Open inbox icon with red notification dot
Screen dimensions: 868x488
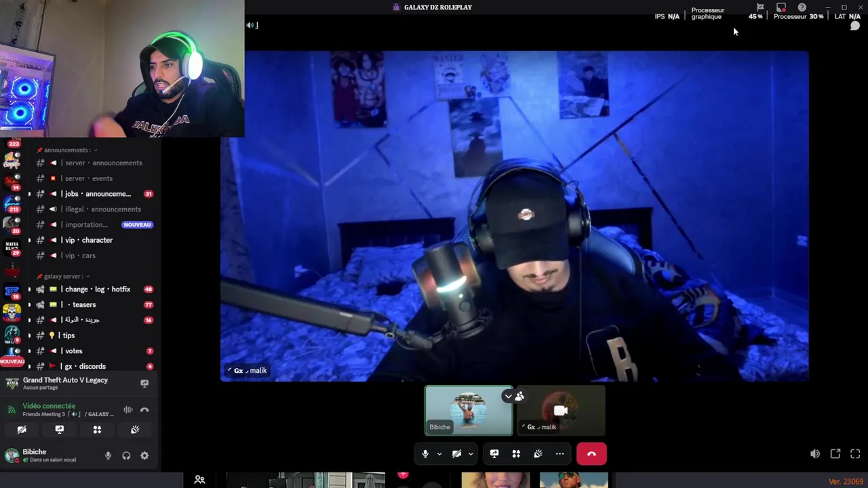click(781, 7)
